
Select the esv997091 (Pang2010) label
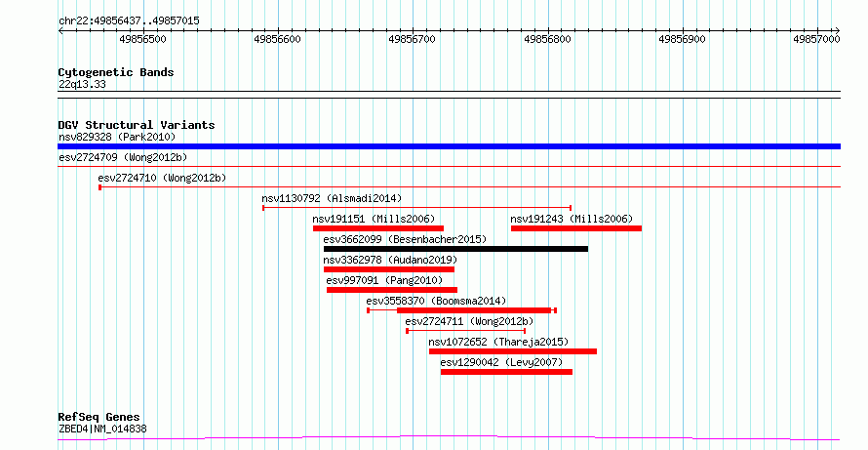pos(384,280)
